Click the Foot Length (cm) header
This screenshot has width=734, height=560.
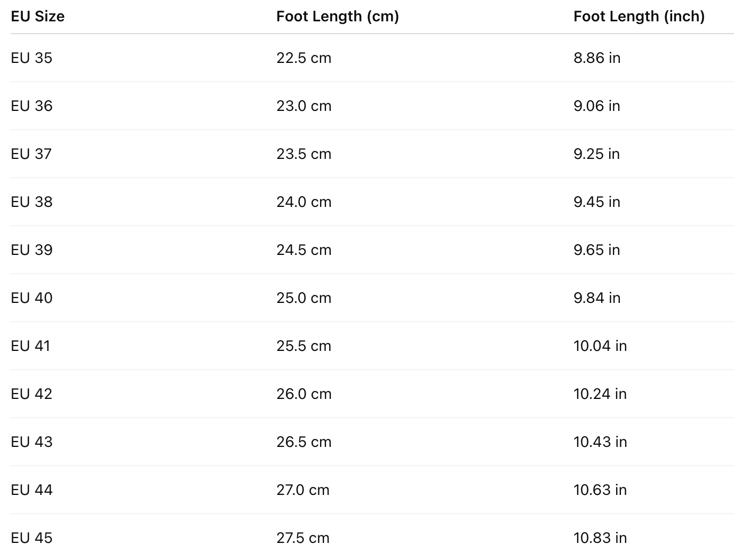pos(337,17)
